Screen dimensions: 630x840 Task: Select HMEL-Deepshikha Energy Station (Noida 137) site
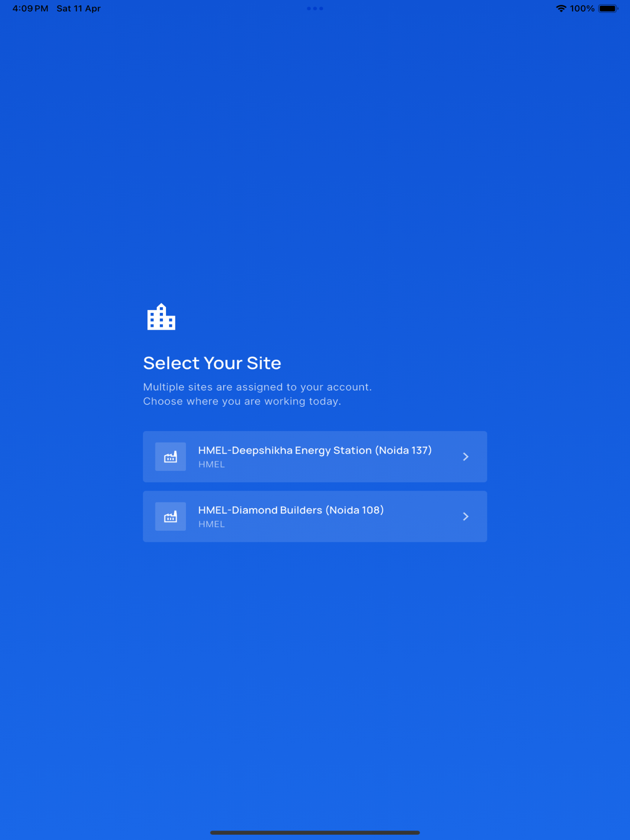[315, 457]
